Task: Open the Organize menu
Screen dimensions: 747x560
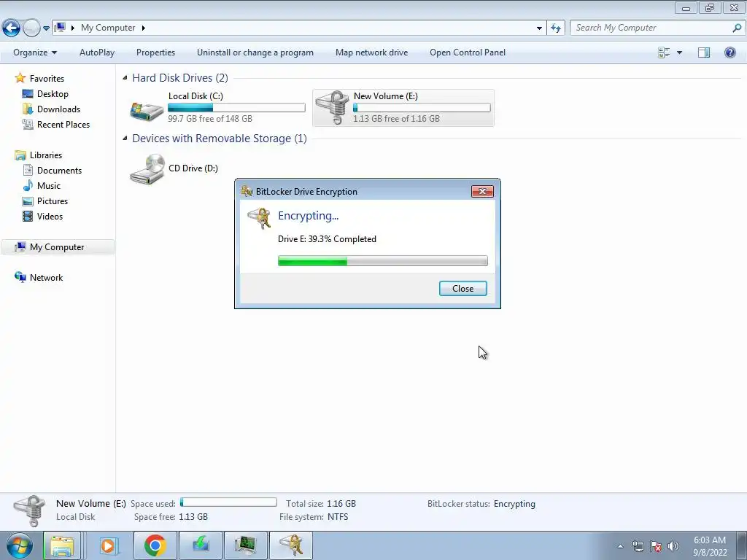Action: 35,52
